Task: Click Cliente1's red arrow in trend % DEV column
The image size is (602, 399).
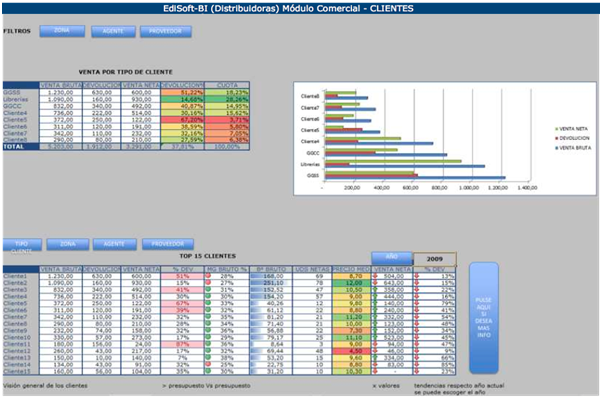Action: (417, 276)
